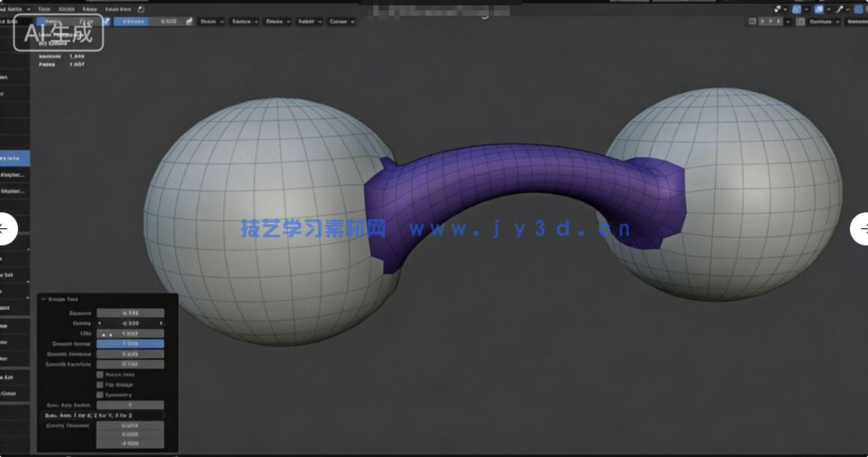
Task: Open the brush settings icon beside the radius field
Action: (107, 22)
